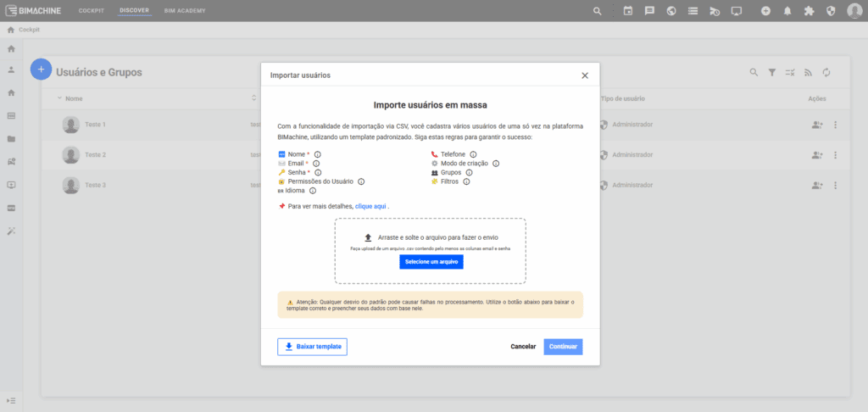Show info for Permissões do Usuário
868x412 pixels.
(x=361, y=181)
